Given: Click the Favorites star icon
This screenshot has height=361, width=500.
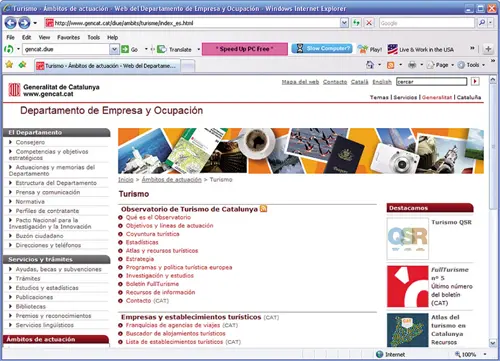Looking at the screenshot, I should 9,65.
